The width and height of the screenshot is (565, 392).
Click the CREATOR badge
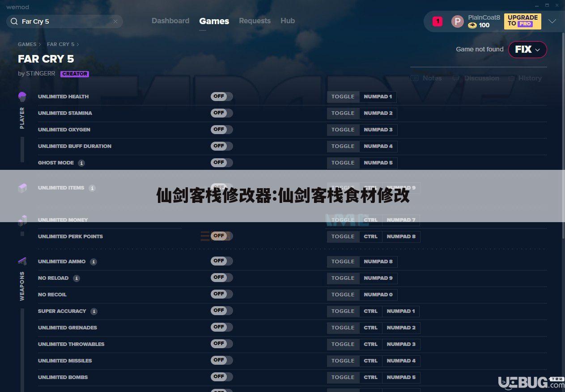tap(75, 74)
